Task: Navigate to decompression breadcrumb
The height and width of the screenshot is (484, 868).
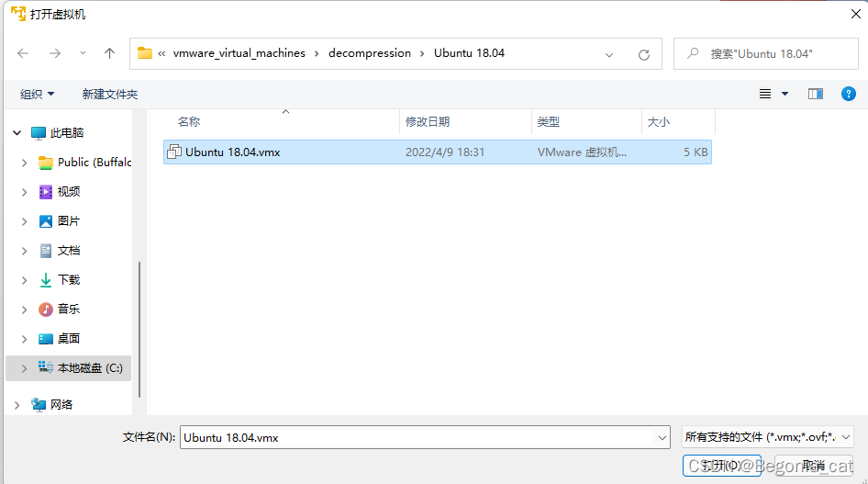Action: pyautogui.click(x=370, y=53)
